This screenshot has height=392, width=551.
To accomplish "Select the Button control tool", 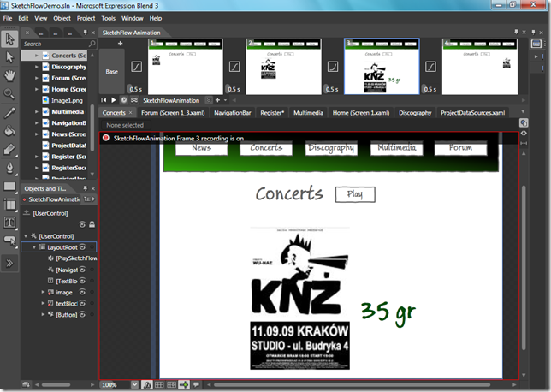I will tap(9, 241).
